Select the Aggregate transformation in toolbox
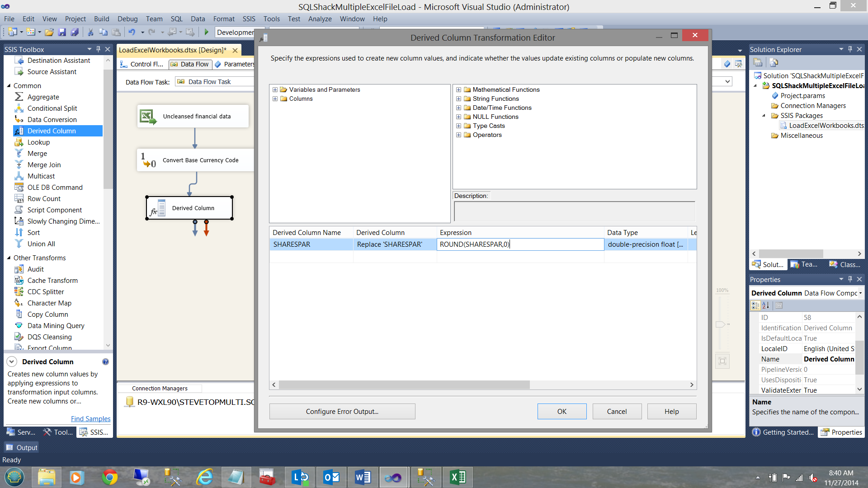The height and width of the screenshot is (488, 868). (43, 97)
